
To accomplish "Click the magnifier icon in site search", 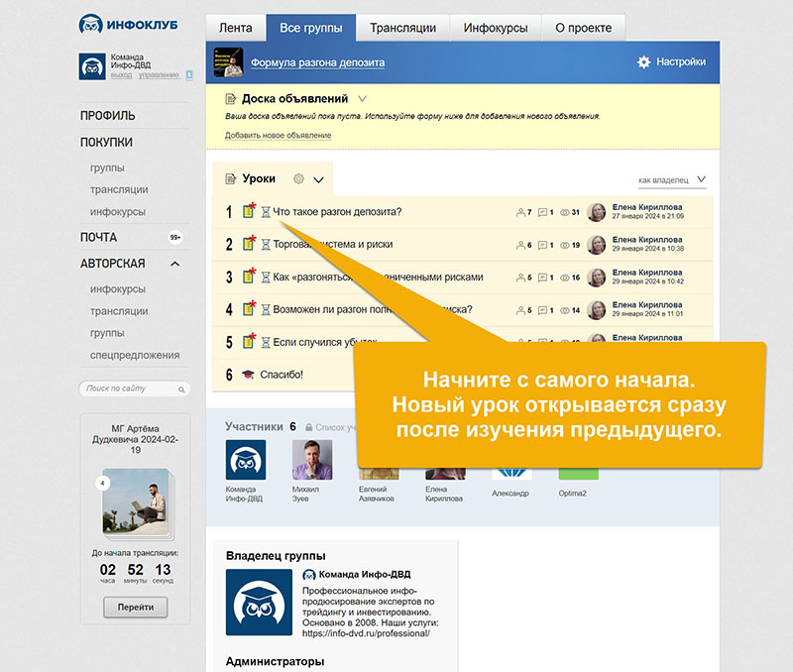I will click(x=182, y=389).
